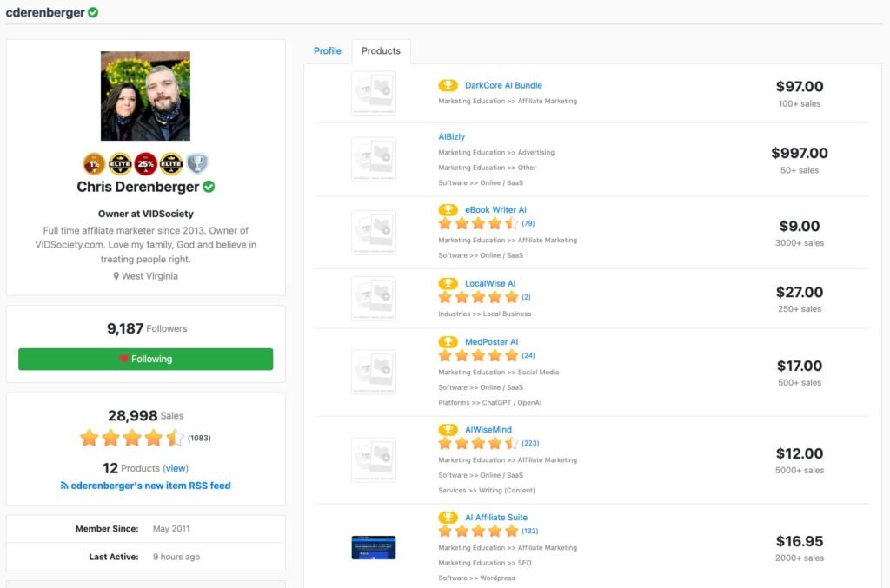The width and height of the screenshot is (890, 588).
Task: Open the LocalWise AI product link
Action: pyautogui.click(x=490, y=283)
